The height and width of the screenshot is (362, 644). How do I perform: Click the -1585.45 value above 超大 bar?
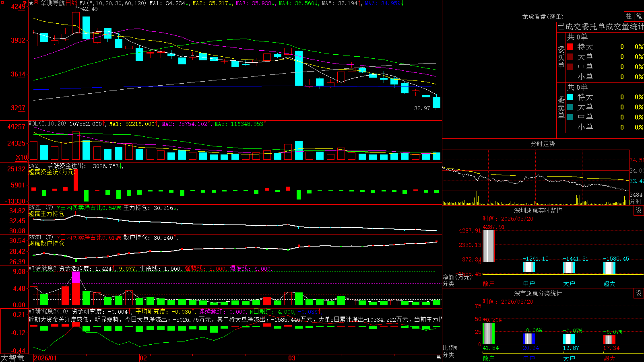point(616,259)
